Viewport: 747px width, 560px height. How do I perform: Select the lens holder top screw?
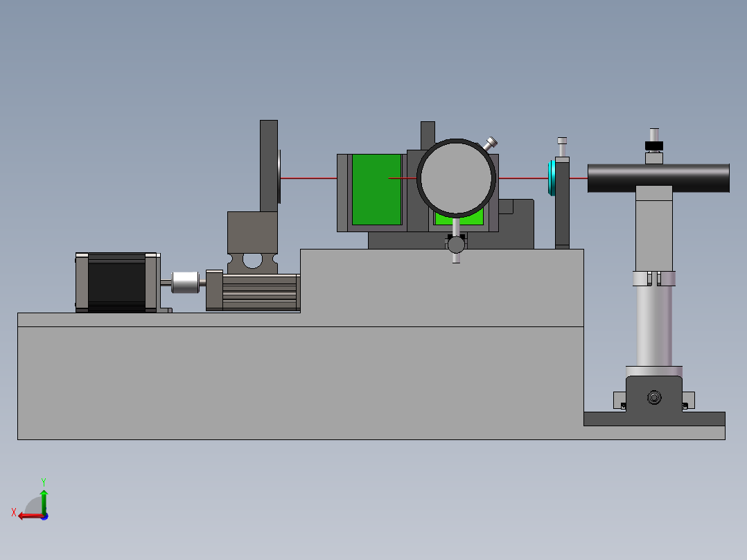coord(562,147)
